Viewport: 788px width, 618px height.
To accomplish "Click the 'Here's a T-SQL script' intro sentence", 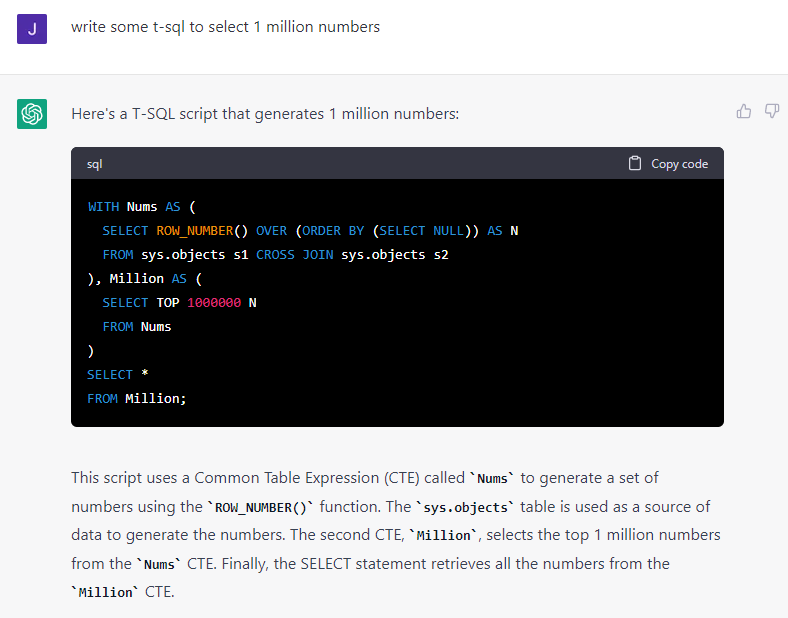I will click(x=265, y=114).
